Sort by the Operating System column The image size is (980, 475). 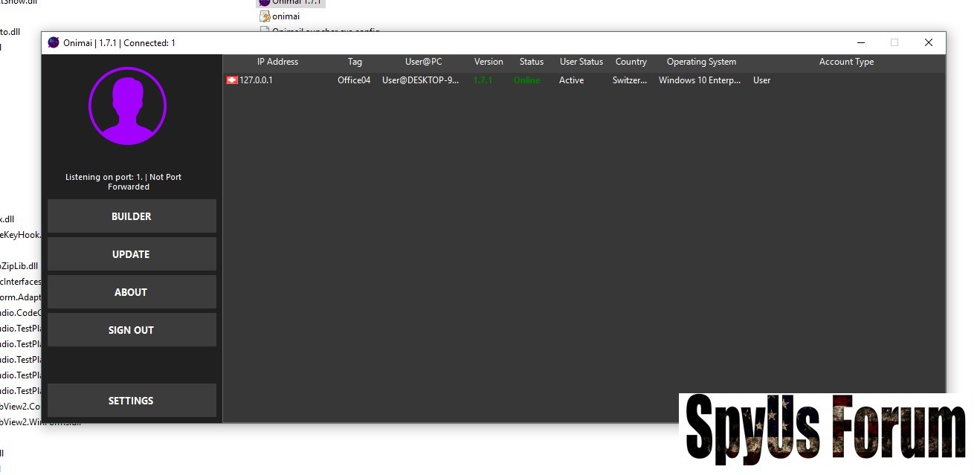[x=700, y=62]
